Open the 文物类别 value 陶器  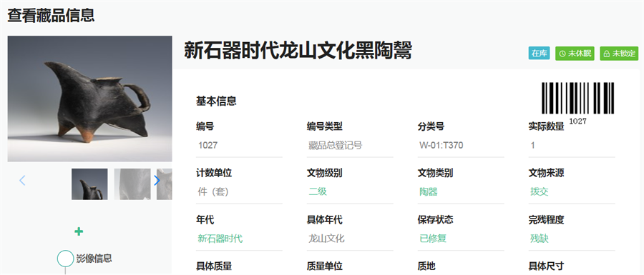(429, 191)
